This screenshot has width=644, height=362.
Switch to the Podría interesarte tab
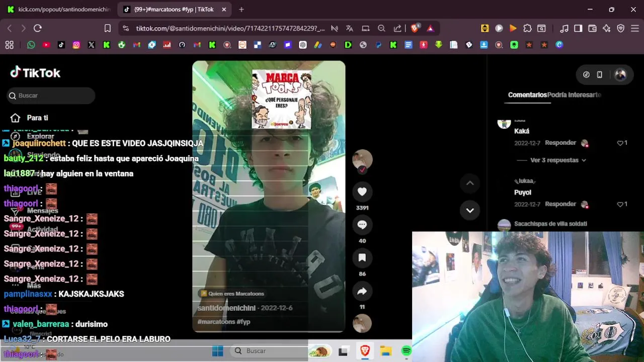[574, 95]
